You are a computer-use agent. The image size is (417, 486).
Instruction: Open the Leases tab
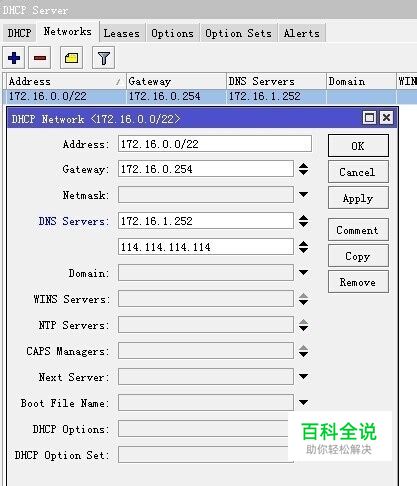[122, 33]
